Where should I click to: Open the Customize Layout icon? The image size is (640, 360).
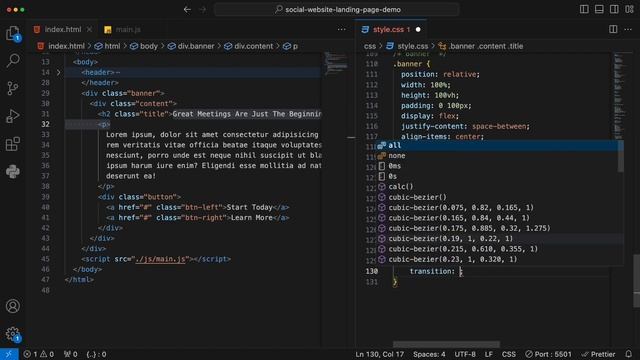pos(629,9)
